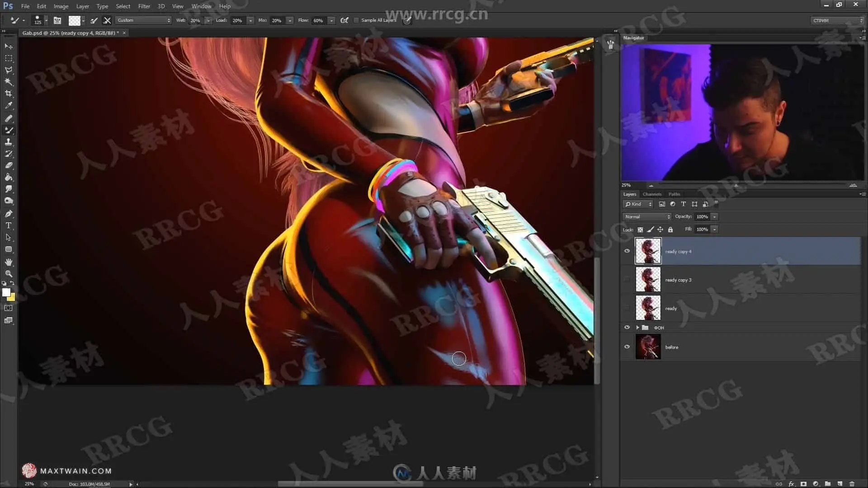This screenshot has width=868, height=488.
Task: Select the Magic Wand tool
Action: 9,82
